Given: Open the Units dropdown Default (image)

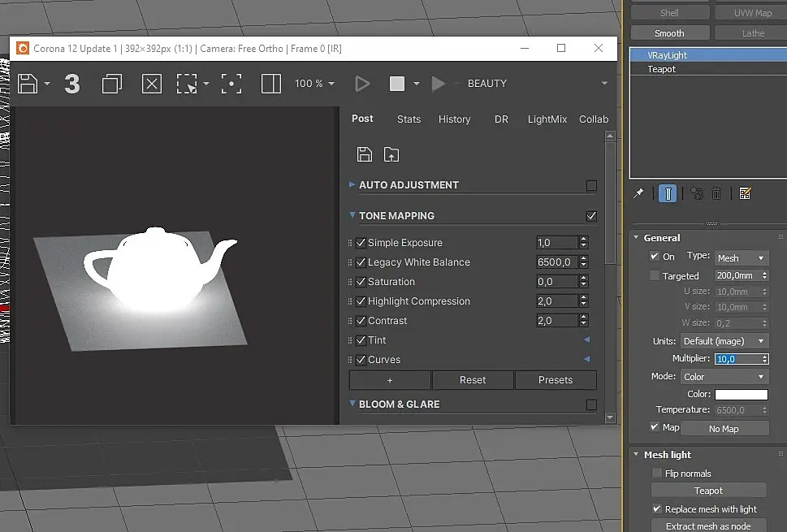Looking at the screenshot, I should pyautogui.click(x=724, y=341).
